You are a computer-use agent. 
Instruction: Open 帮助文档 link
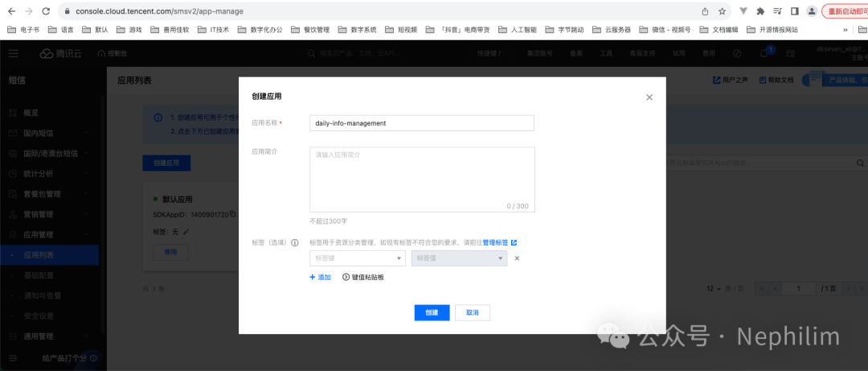pos(776,80)
